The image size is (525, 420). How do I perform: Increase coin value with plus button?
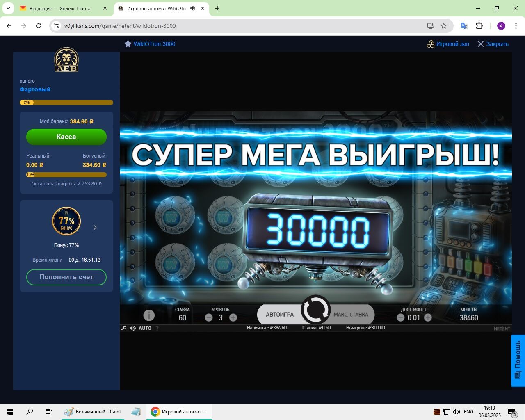click(428, 317)
